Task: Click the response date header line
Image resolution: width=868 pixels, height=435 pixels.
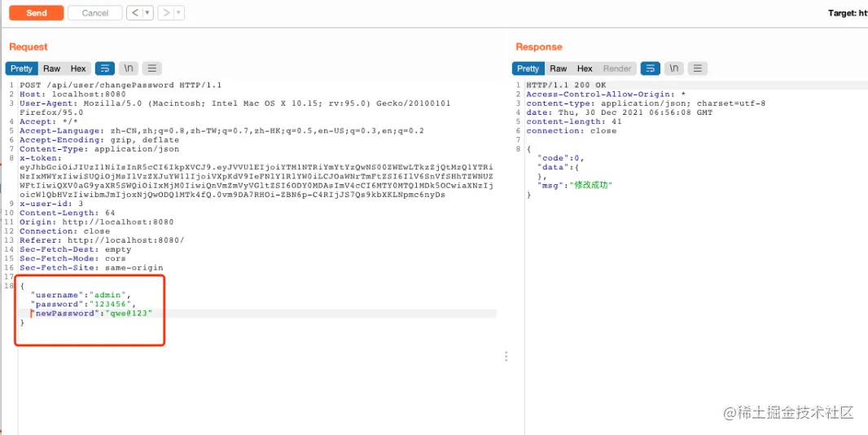Action: coord(620,112)
